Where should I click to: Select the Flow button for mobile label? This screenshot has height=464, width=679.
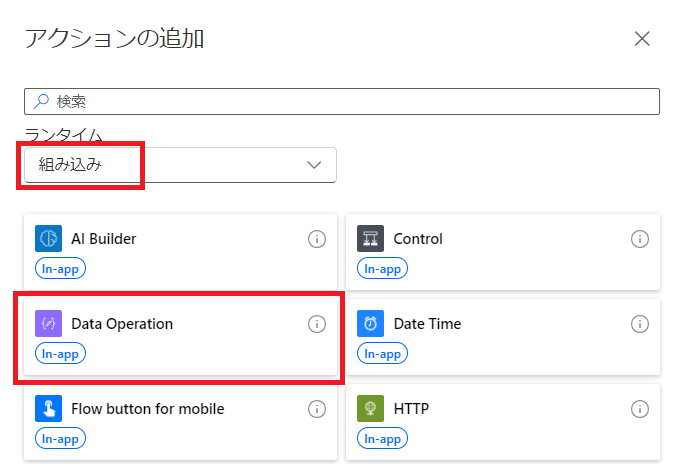pos(148,409)
